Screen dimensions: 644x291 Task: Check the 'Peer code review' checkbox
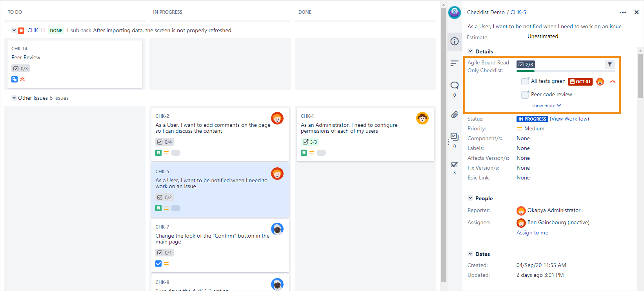click(525, 95)
